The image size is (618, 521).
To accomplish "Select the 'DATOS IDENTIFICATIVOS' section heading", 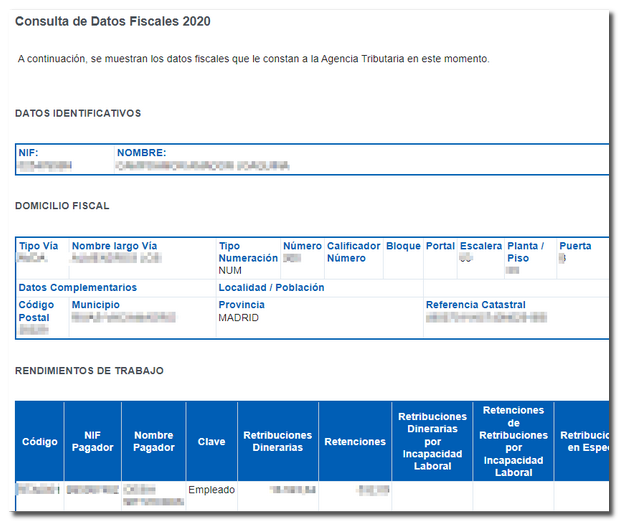I will click(x=78, y=113).
